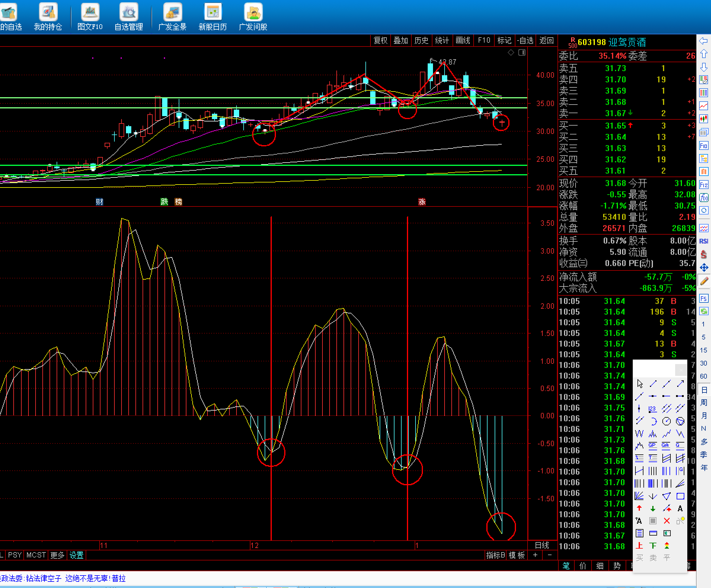Open the 复权 adjustment dropdown
Image resolution: width=711 pixels, height=588 pixels.
pos(380,41)
